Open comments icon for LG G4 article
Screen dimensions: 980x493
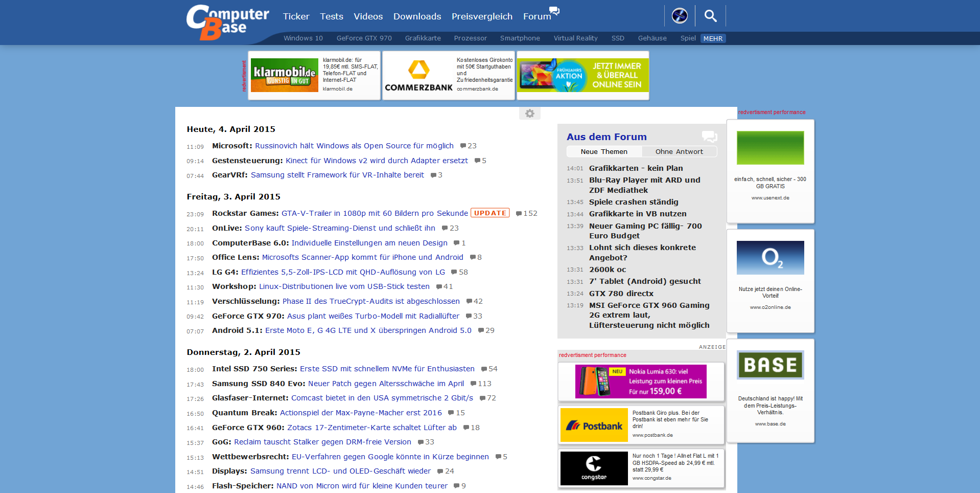tap(454, 273)
